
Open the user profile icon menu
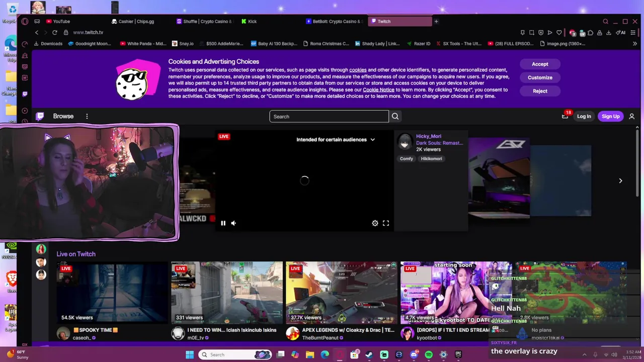click(631, 116)
